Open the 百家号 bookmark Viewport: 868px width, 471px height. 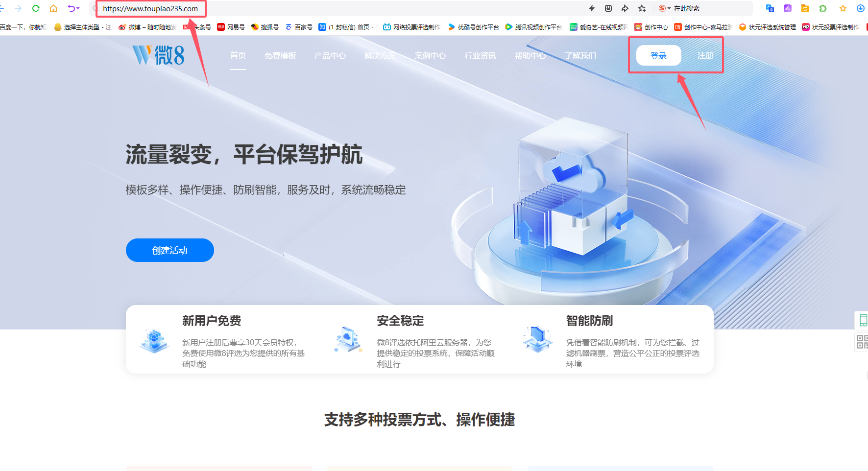pos(299,27)
